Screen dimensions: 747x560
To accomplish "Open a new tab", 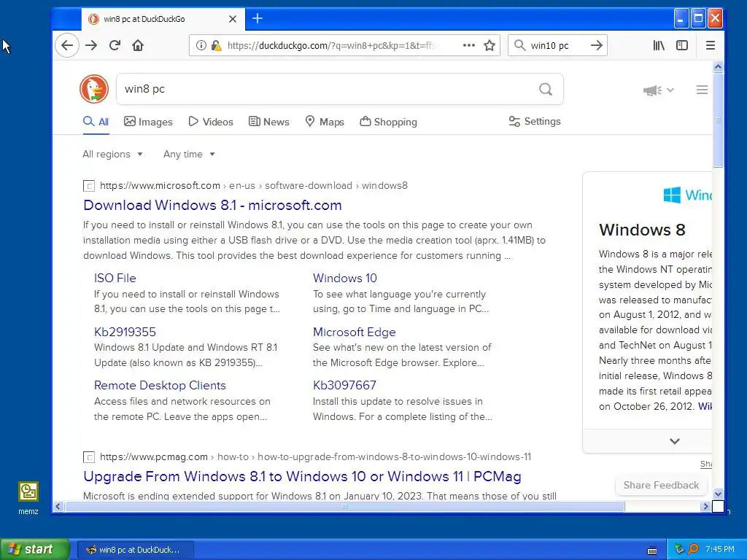I will tap(258, 18).
